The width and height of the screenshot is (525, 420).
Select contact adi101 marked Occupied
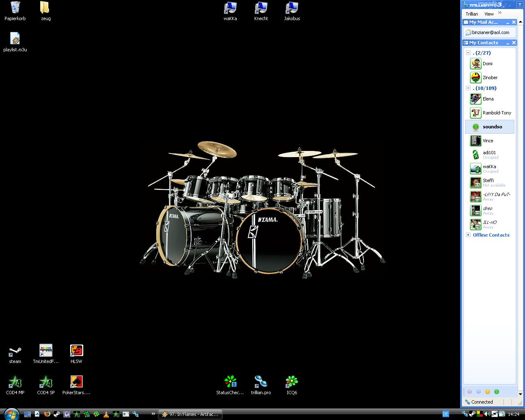tap(490, 155)
